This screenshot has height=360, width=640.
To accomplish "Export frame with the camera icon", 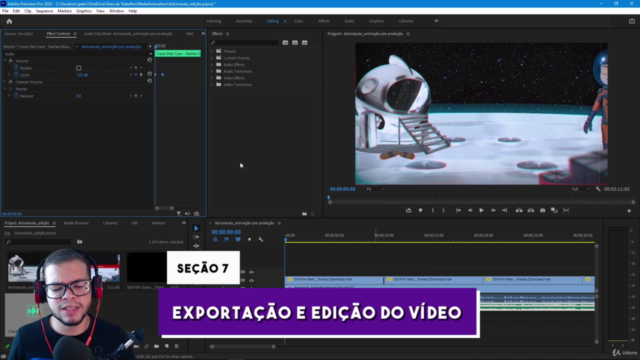I will tap(542, 210).
